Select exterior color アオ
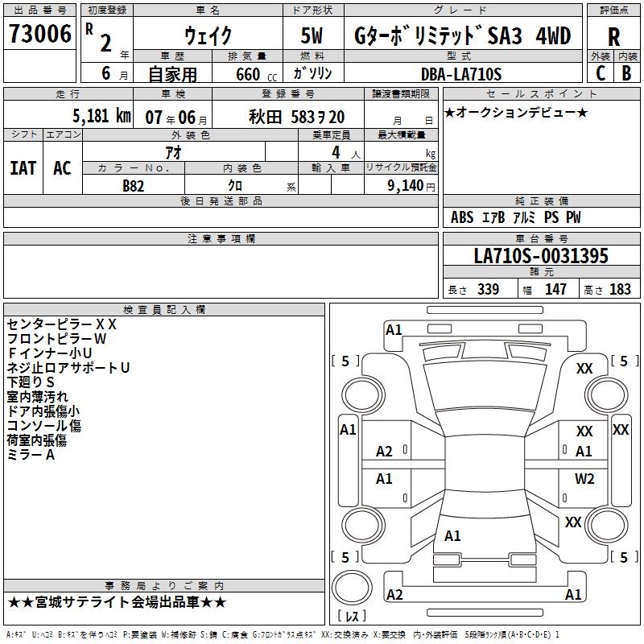This screenshot has height=644, width=644. [x=173, y=152]
